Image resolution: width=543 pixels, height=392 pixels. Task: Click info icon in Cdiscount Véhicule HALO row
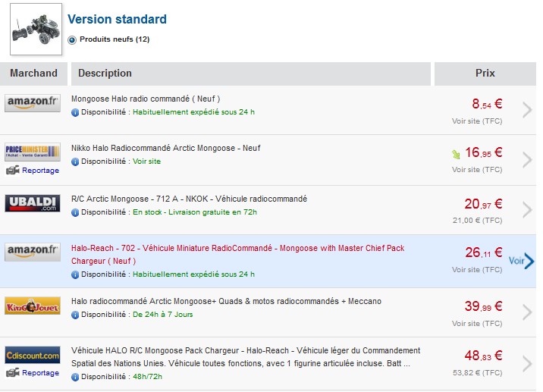point(75,377)
